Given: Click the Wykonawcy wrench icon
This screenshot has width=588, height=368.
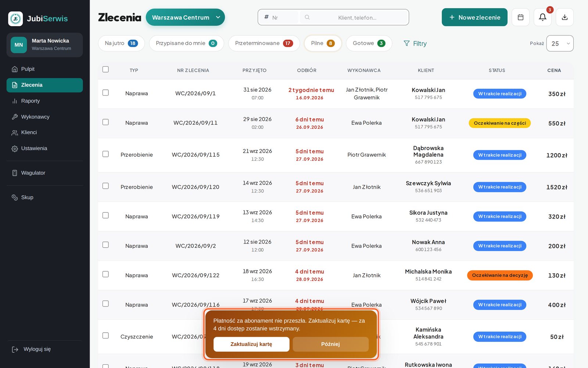Looking at the screenshot, I should pos(15,117).
